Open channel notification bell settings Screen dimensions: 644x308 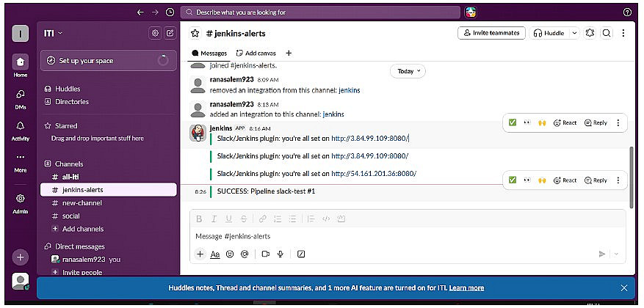[x=590, y=33]
